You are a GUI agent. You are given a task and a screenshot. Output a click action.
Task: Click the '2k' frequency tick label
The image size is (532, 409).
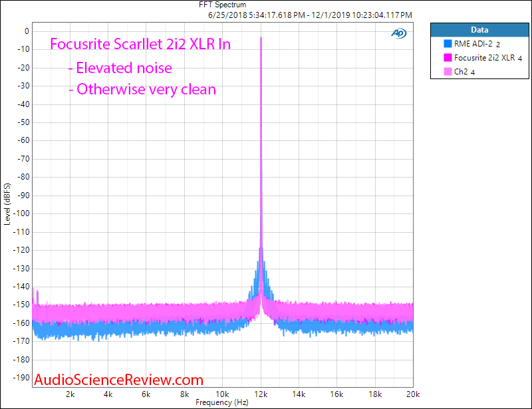tap(70, 394)
